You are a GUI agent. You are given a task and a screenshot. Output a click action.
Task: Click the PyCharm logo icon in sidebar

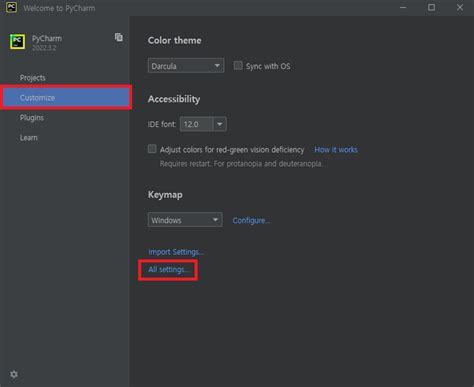[17, 42]
